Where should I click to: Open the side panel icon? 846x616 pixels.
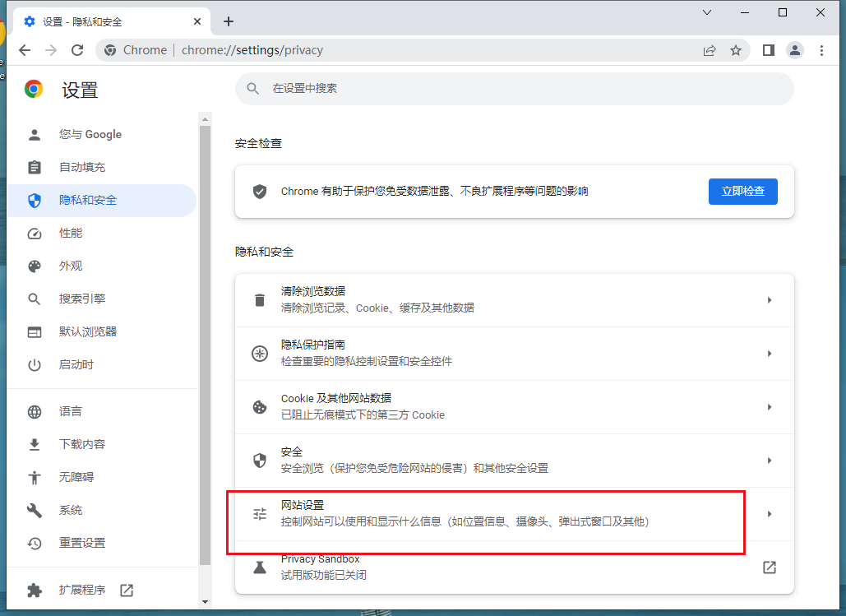coord(768,50)
